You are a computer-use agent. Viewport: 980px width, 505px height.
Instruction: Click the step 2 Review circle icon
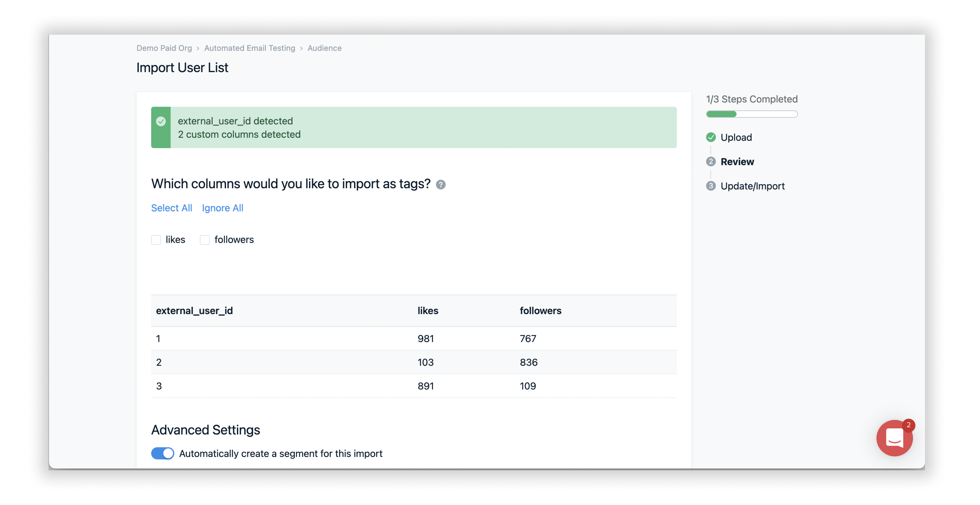711,162
